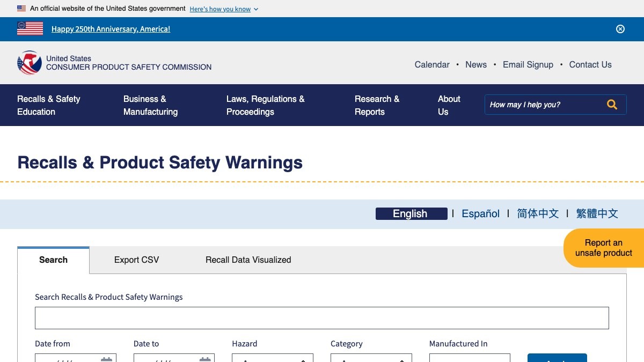Click the Search Recalls & Product Safety Warnings field
The height and width of the screenshot is (362, 644).
click(322, 318)
